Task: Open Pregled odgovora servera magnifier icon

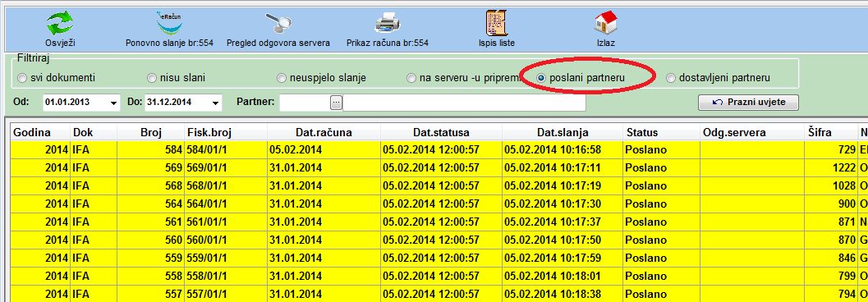Action: [278, 23]
